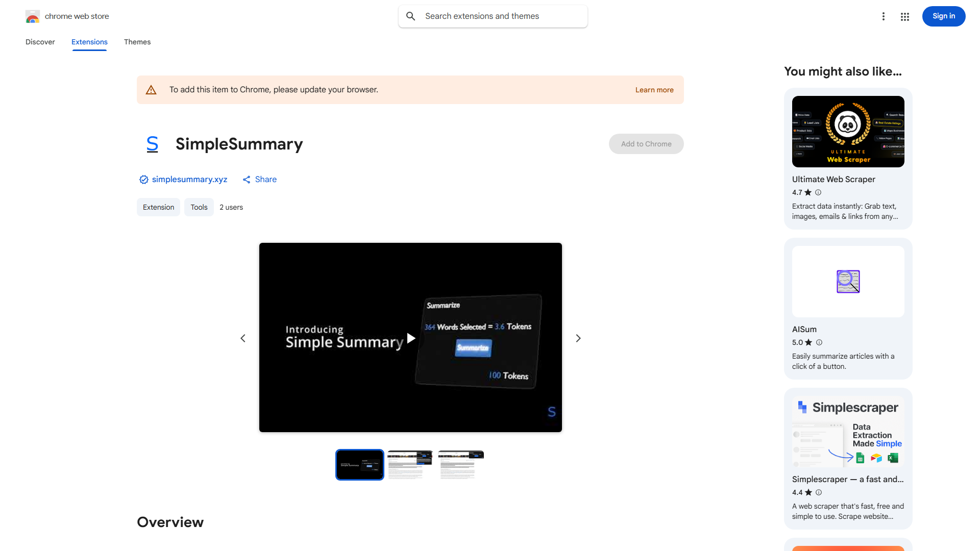Screen dimensions: 980x551
Task: Click the Chrome Web Store logo icon
Action: 33,17
